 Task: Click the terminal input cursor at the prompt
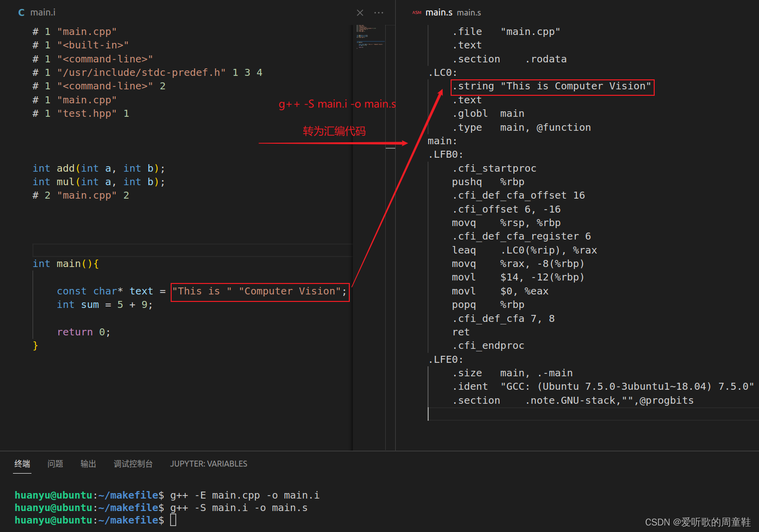[173, 520]
